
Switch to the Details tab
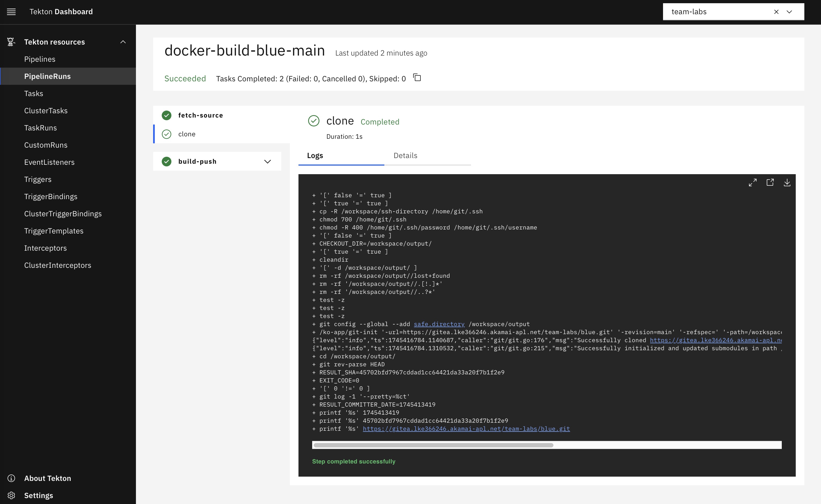point(405,156)
